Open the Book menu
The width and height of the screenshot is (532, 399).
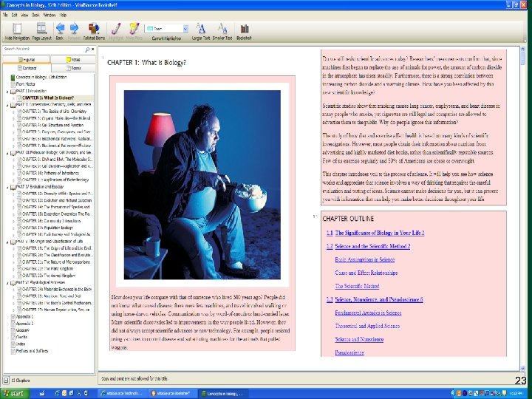coord(35,15)
